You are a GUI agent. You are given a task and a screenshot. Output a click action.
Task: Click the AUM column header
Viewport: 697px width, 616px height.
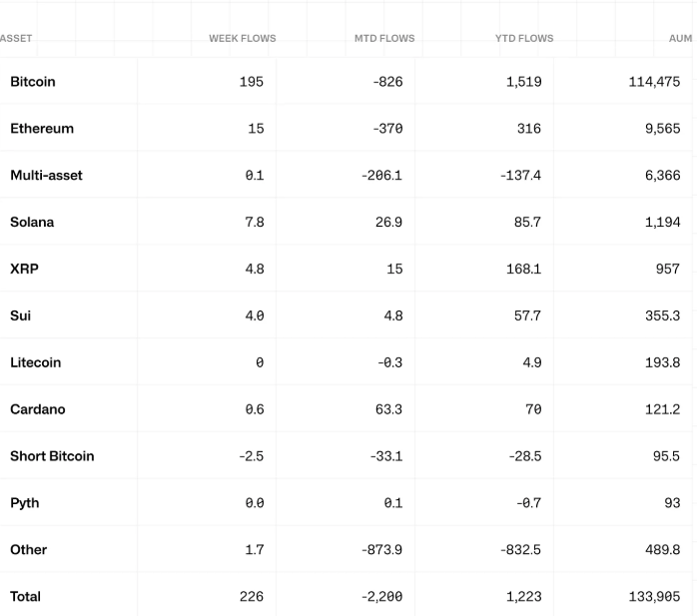click(680, 39)
